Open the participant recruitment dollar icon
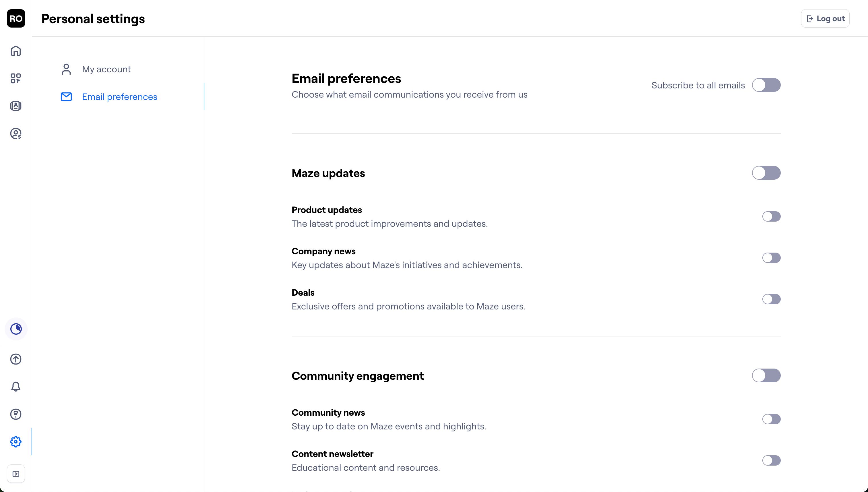The height and width of the screenshot is (492, 868). [16, 133]
